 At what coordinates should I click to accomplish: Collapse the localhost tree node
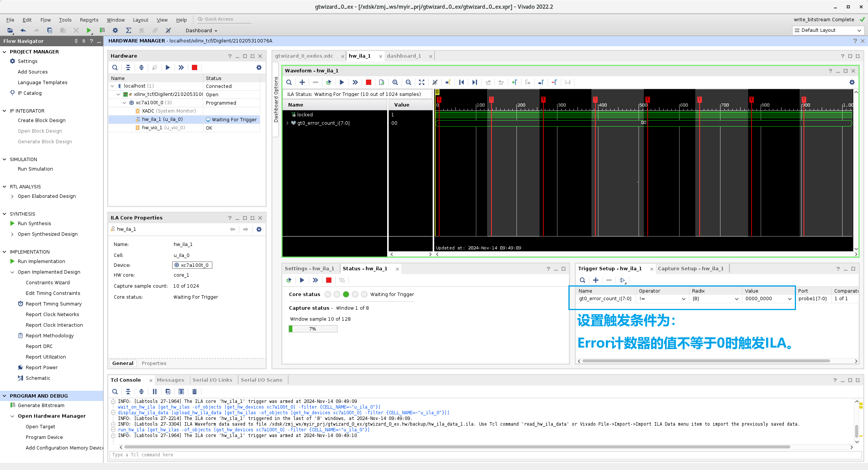[x=113, y=86]
